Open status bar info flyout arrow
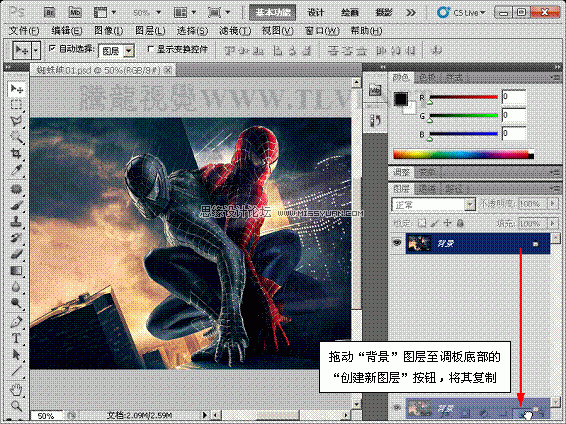 (x=205, y=415)
